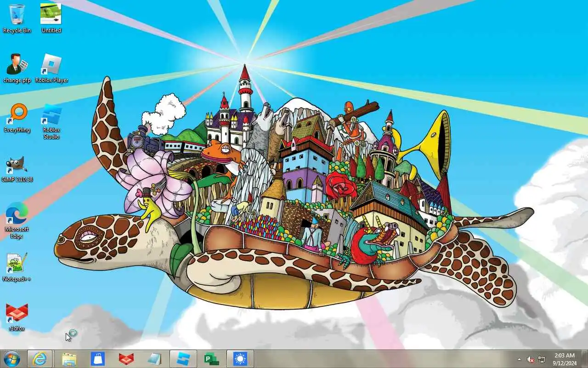Open Microsoft Project from the taskbar
The image size is (588, 368).
click(211, 359)
